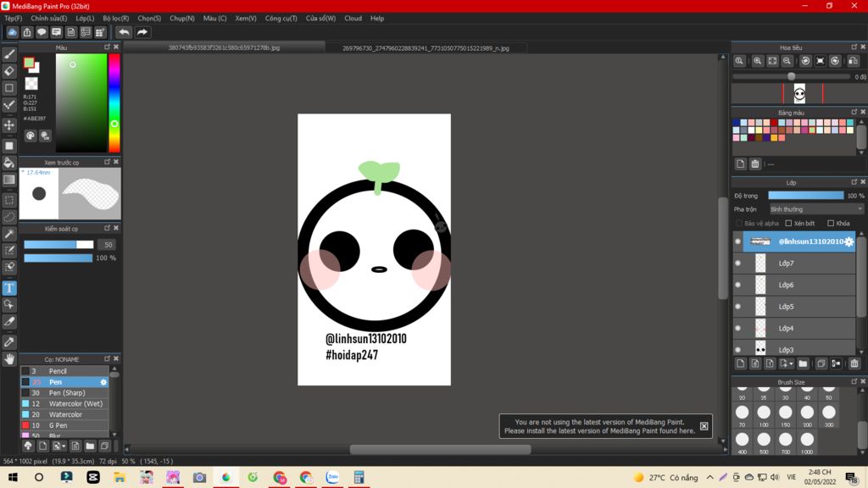Viewport: 868px width, 488px height.
Task: Enable the Khóa checkbox
Action: [x=831, y=224]
